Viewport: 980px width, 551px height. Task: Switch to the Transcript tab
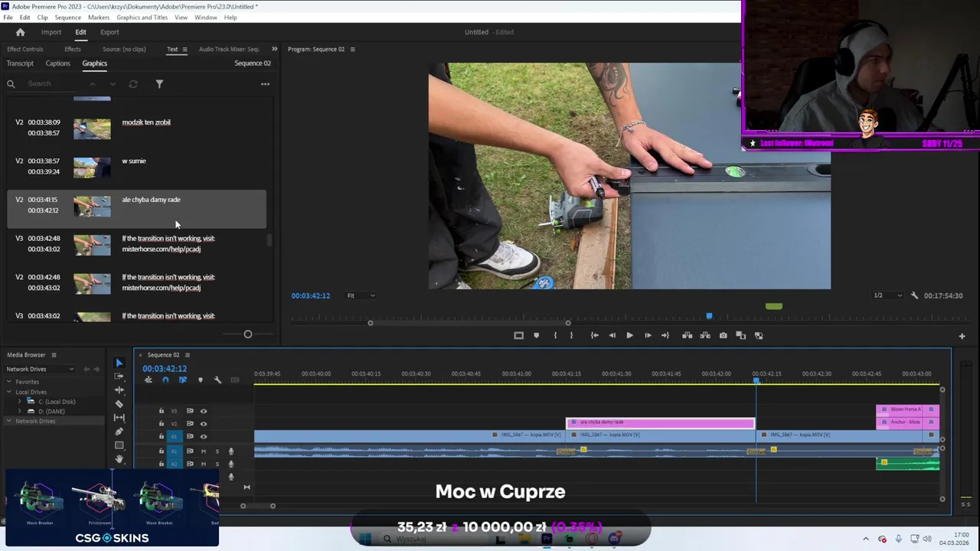[20, 64]
